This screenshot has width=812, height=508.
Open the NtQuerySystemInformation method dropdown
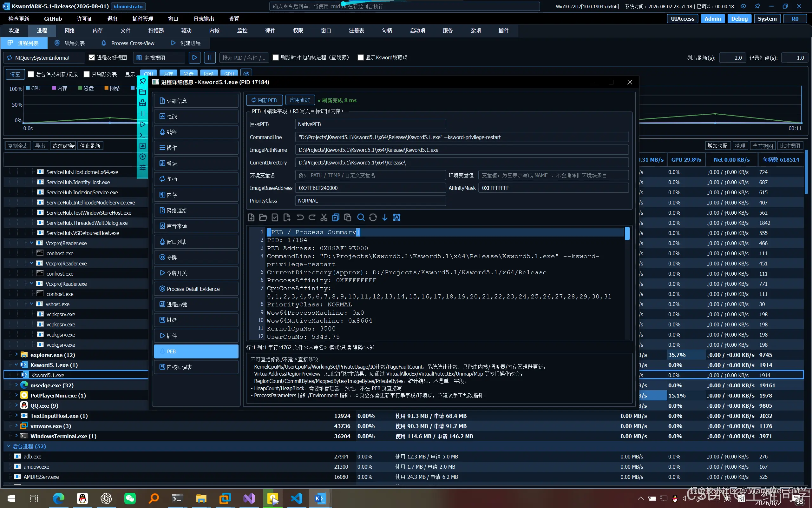coord(44,57)
